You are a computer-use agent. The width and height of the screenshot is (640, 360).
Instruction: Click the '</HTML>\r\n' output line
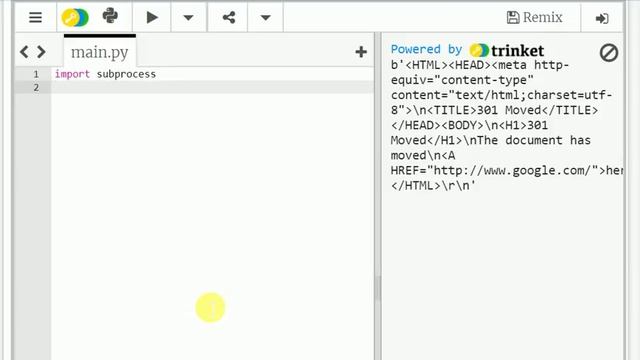(433, 186)
